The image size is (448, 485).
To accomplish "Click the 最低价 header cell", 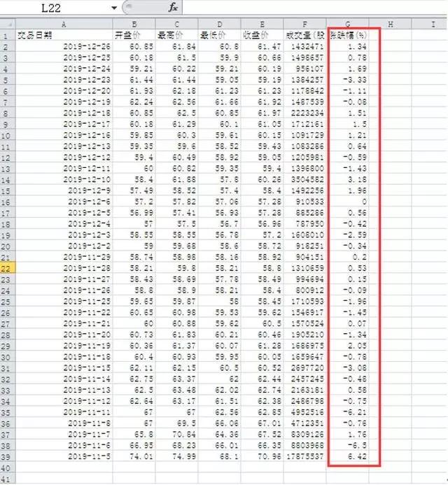I will click(219, 35).
